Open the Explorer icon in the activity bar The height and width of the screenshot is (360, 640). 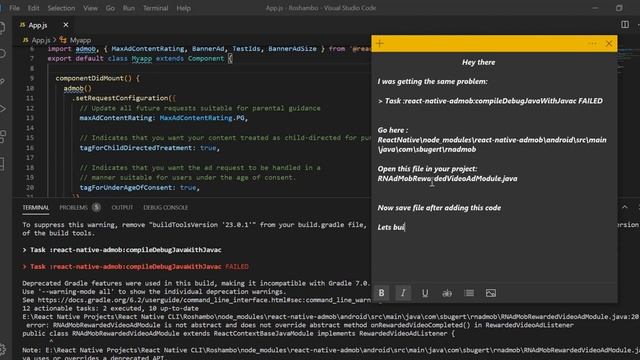(2, 27)
